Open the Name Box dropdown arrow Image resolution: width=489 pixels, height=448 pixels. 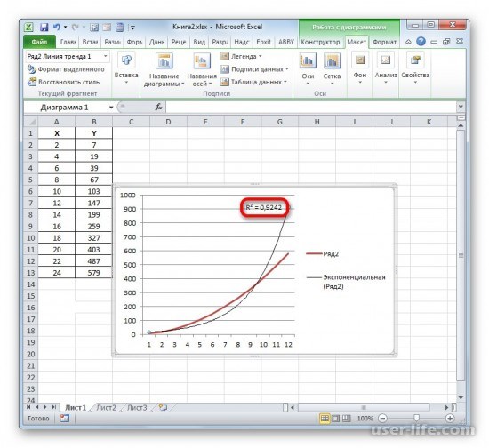coord(111,108)
